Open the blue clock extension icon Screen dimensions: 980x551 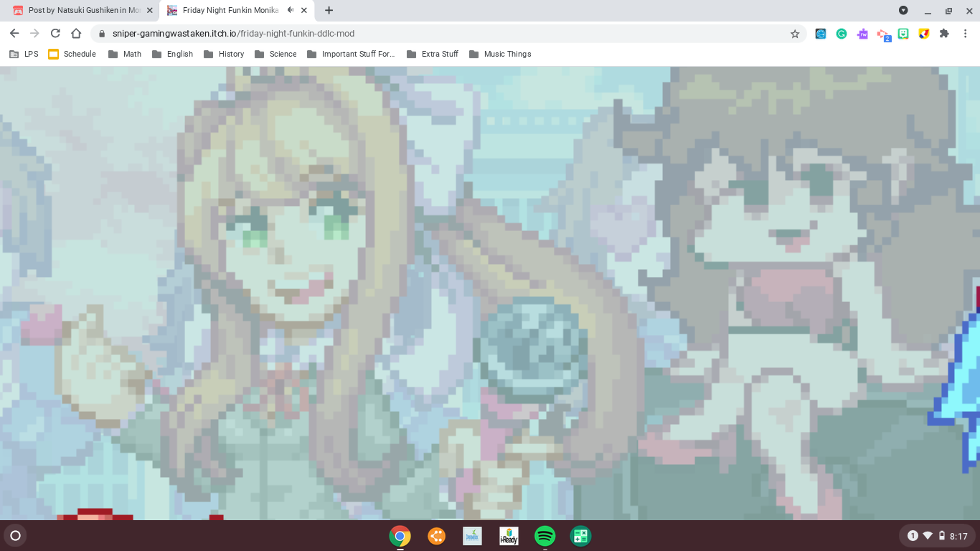[821, 34]
